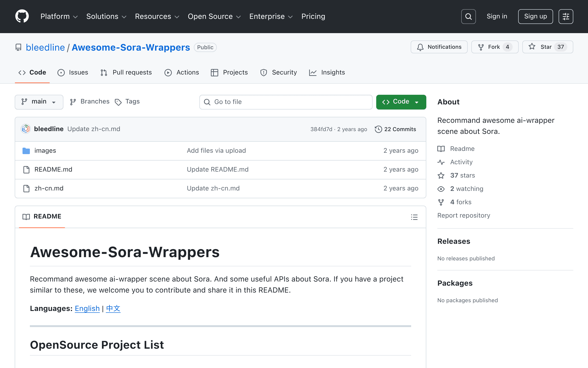Click the Sign in link
The height and width of the screenshot is (368, 588).
tap(497, 16)
